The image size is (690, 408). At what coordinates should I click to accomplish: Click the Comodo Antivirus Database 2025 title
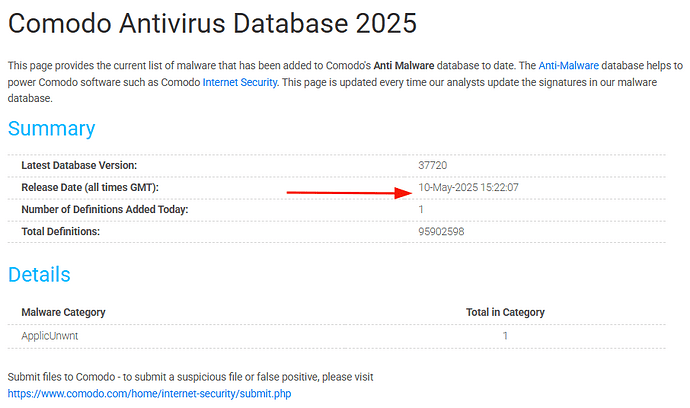[212, 23]
